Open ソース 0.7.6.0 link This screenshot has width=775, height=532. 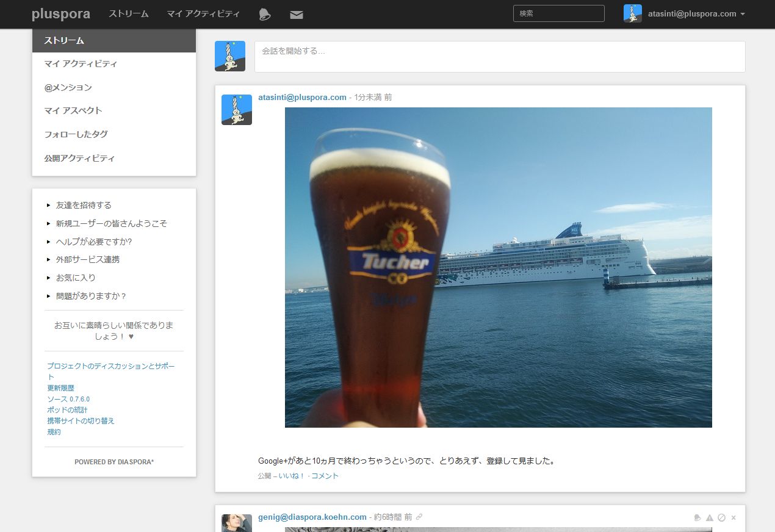coord(68,399)
